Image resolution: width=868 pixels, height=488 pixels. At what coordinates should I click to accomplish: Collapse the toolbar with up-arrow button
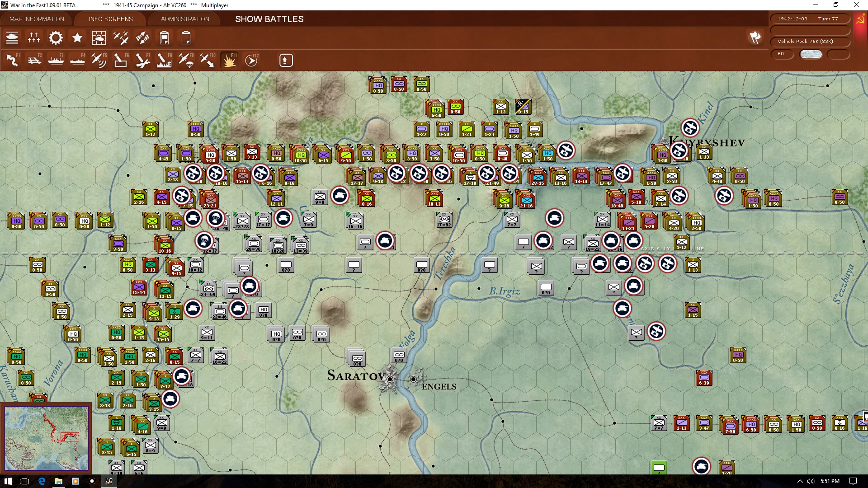pos(286,60)
